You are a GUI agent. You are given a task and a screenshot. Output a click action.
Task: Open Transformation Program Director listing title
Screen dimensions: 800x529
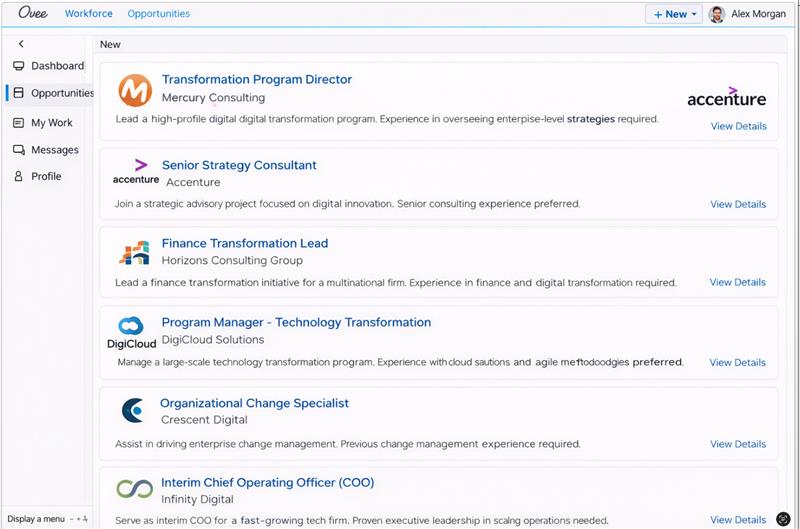257,80
